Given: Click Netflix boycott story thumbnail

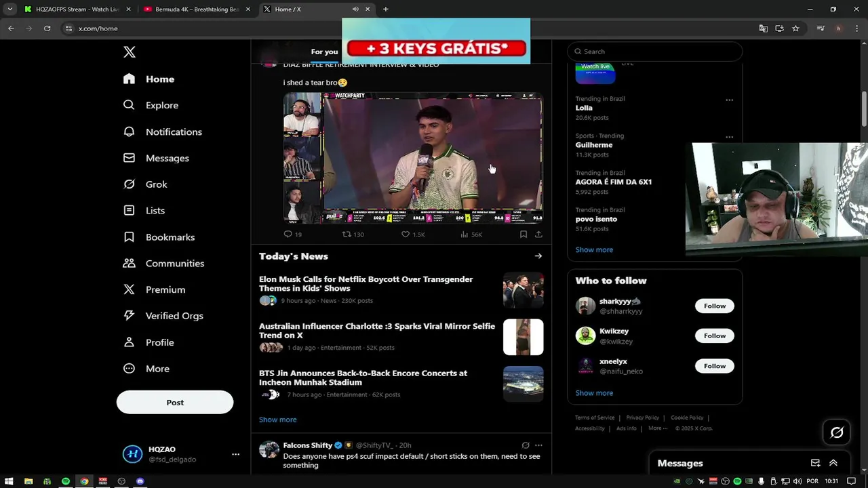Looking at the screenshot, I should click(x=524, y=290).
